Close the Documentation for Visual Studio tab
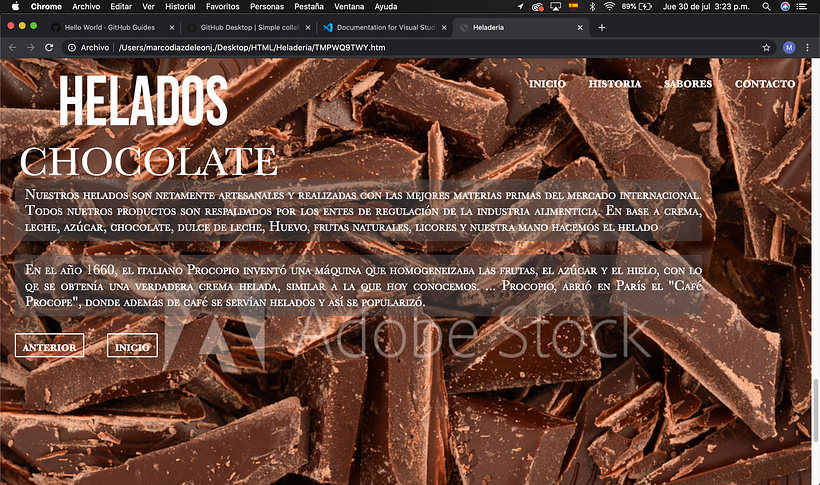The image size is (820, 485). [444, 28]
